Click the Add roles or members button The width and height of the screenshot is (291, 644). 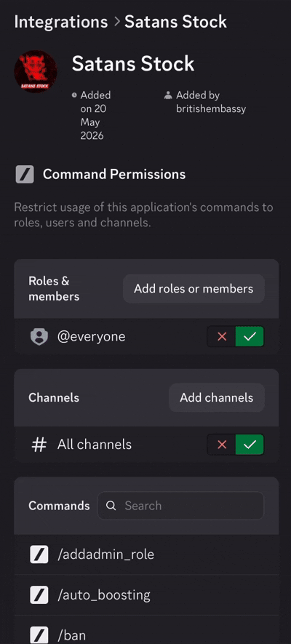(194, 289)
